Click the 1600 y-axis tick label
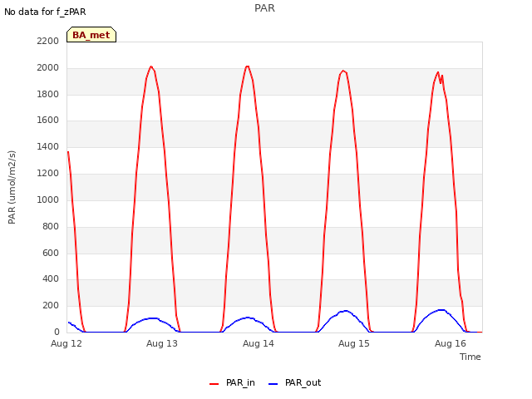 coord(48,120)
